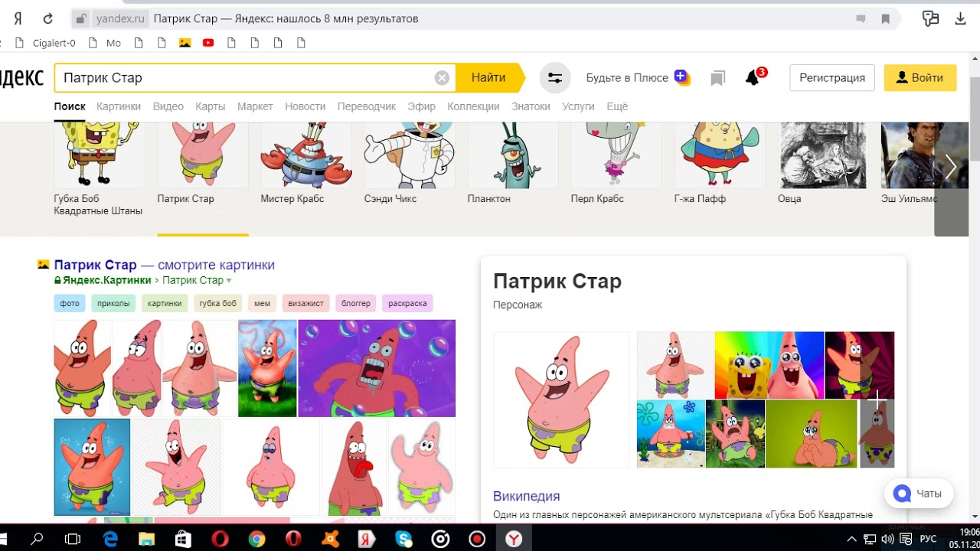This screenshot has width=980, height=551.
Task: Expand dropdown arrow next to Яндекс.Картинки path
Action: (x=228, y=281)
